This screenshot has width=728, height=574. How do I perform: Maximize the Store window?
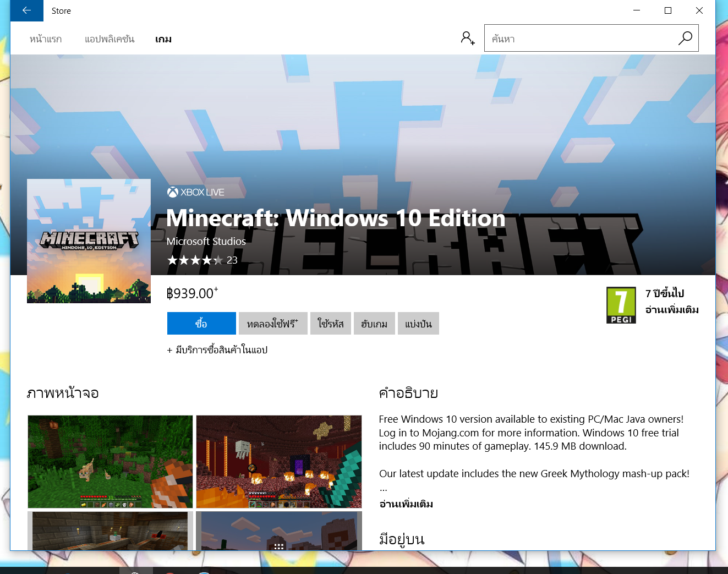coord(668,10)
